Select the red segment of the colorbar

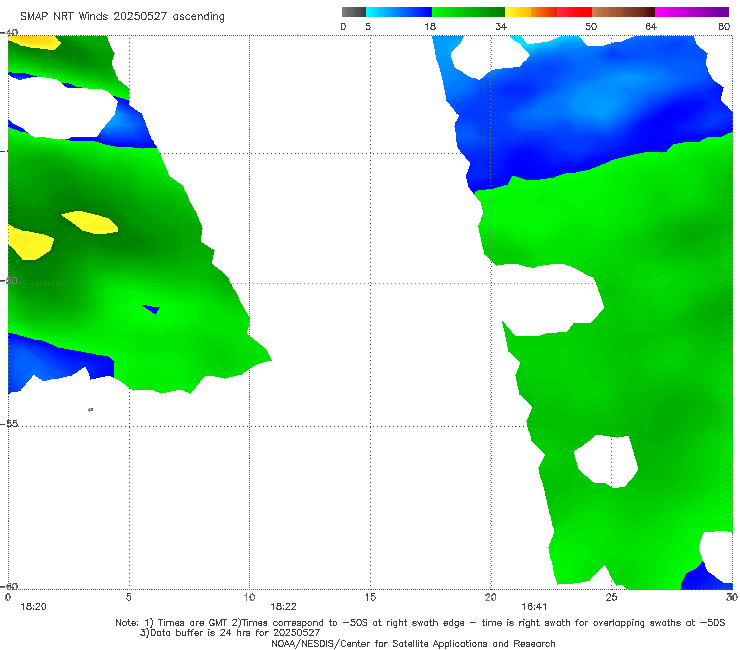[x=574, y=12]
